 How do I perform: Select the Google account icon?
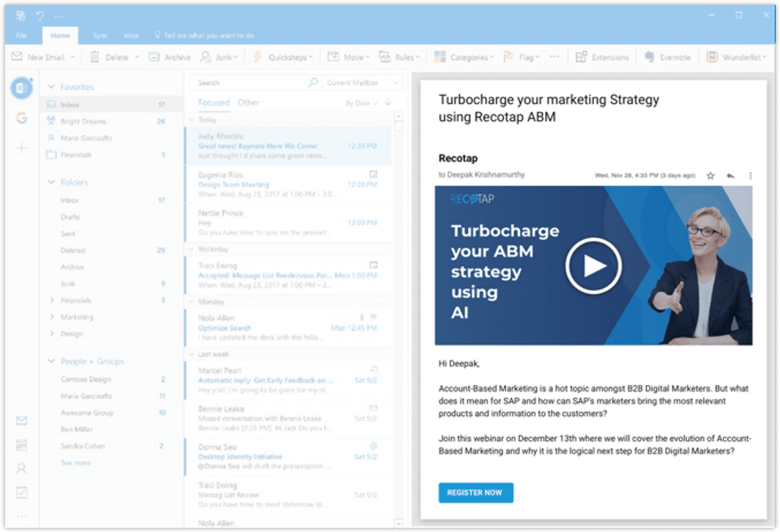[21, 118]
